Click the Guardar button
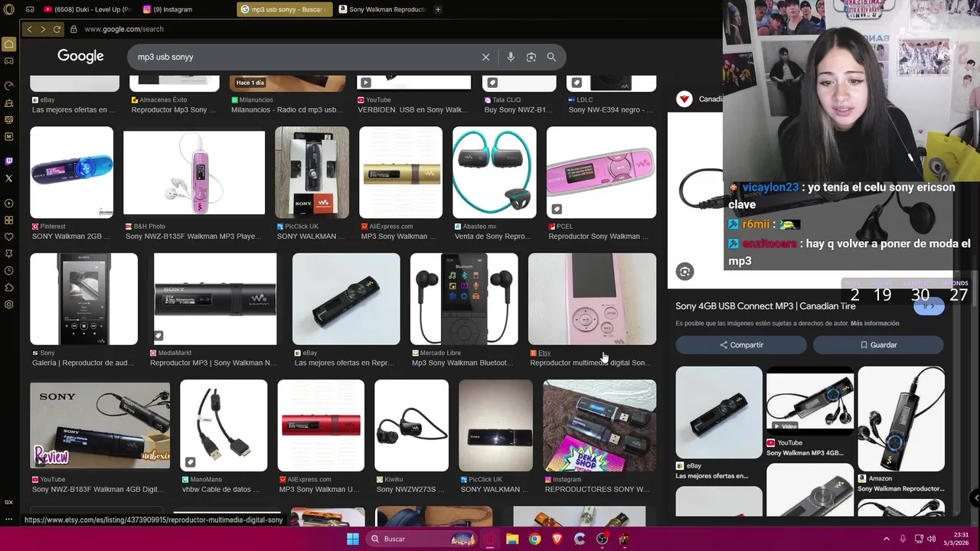The height and width of the screenshot is (551, 980). pos(878,345)
